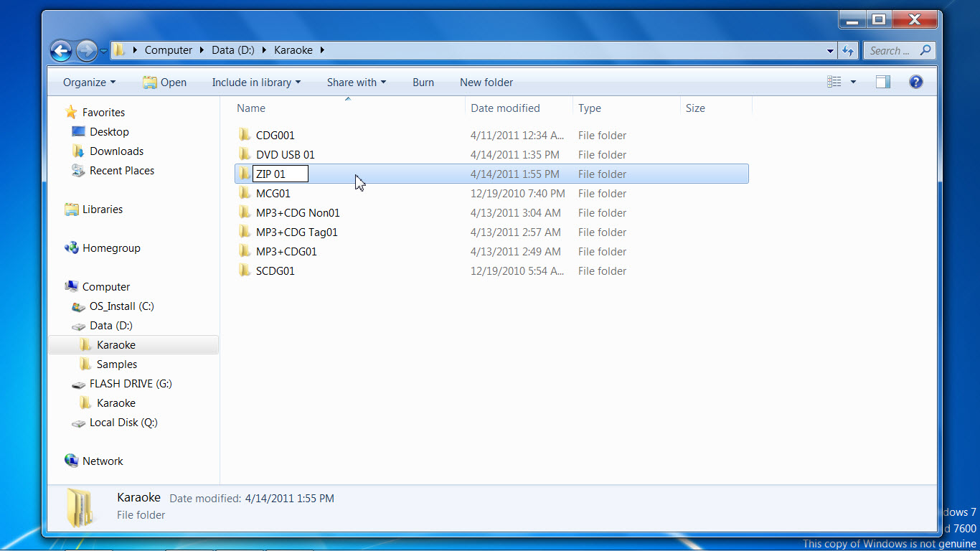Screen dimensions: 980x551
Task: Sort by the Date modified column header
Action: point(505,108)
